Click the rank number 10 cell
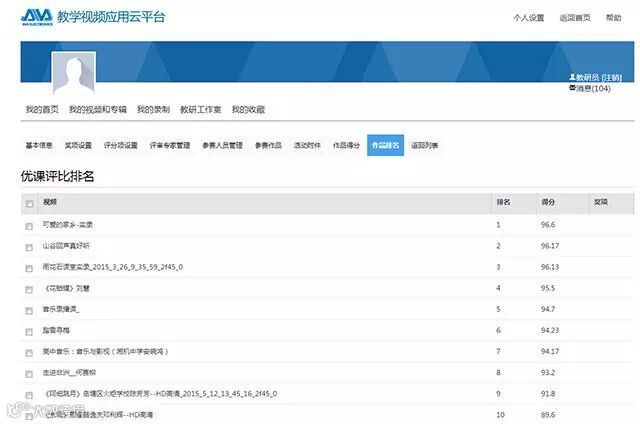The image size is (640, 424). point(500,415)
